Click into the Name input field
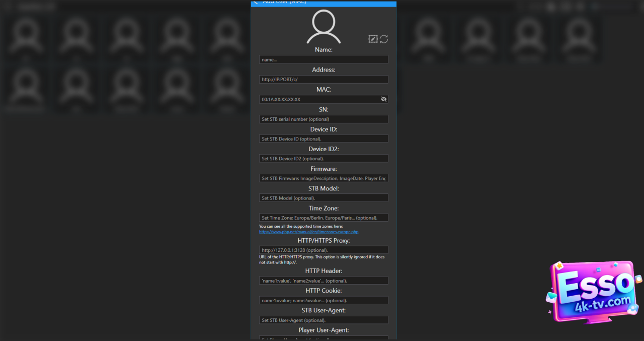Screen dimensions: 644x341 324,59
